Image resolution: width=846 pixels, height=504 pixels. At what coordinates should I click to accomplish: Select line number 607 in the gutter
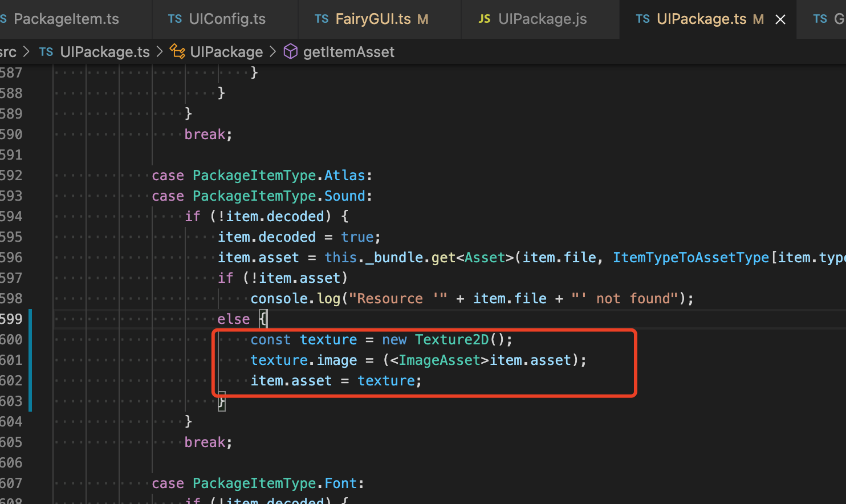(11, 483)
